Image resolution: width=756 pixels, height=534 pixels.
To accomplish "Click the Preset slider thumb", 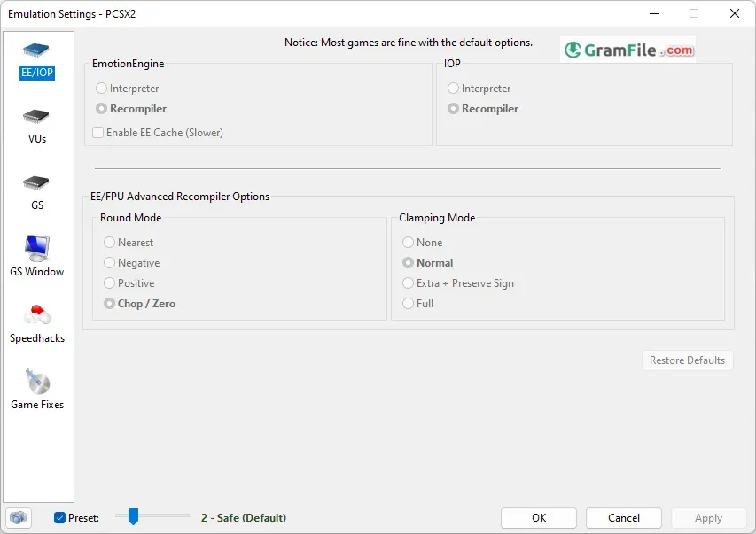I will 133,516.
